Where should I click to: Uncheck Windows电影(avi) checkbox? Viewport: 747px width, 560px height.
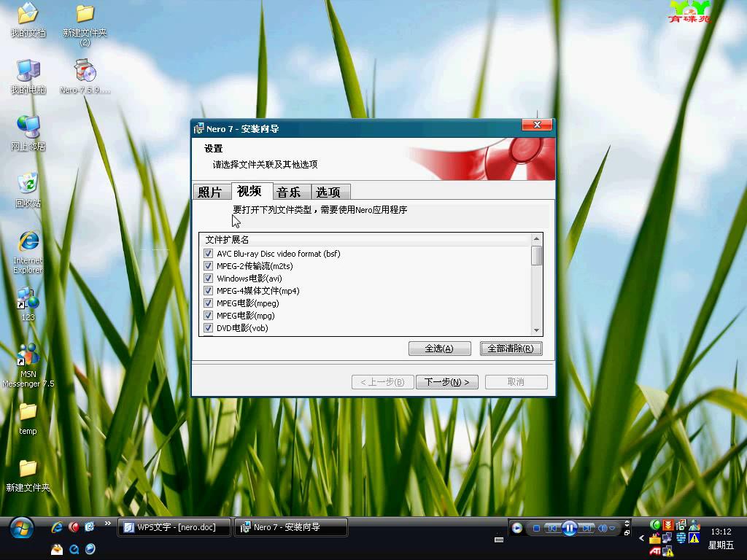tap(208, 278)
